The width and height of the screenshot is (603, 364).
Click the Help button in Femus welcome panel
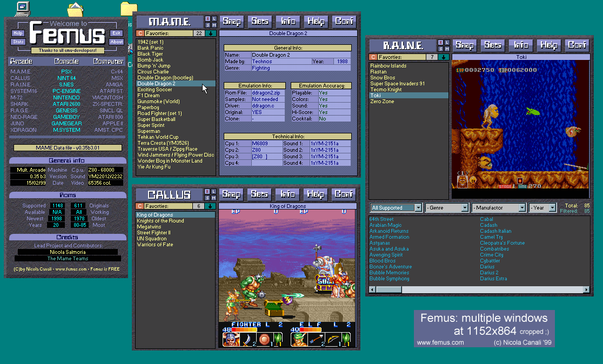click(18, 33)
